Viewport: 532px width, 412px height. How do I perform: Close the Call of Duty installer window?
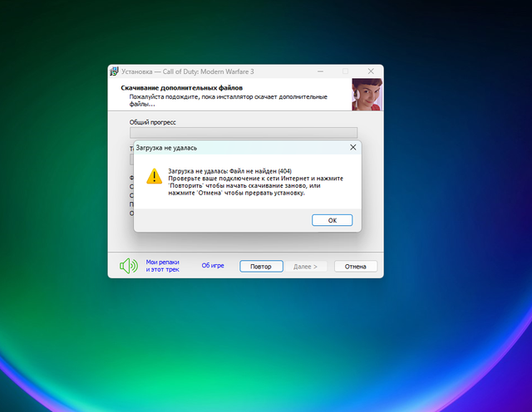coord(371,71)
